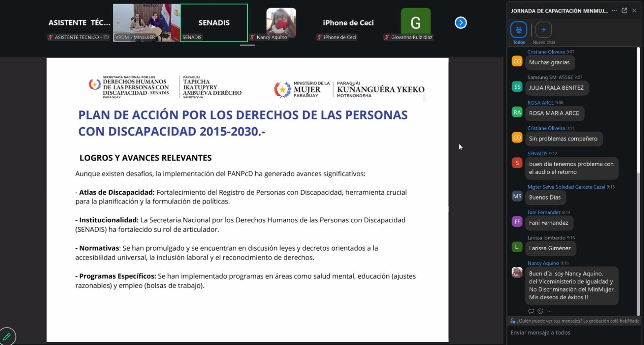
Task: Click the Enviar mensaje a todos input
Action: [574, 333]
